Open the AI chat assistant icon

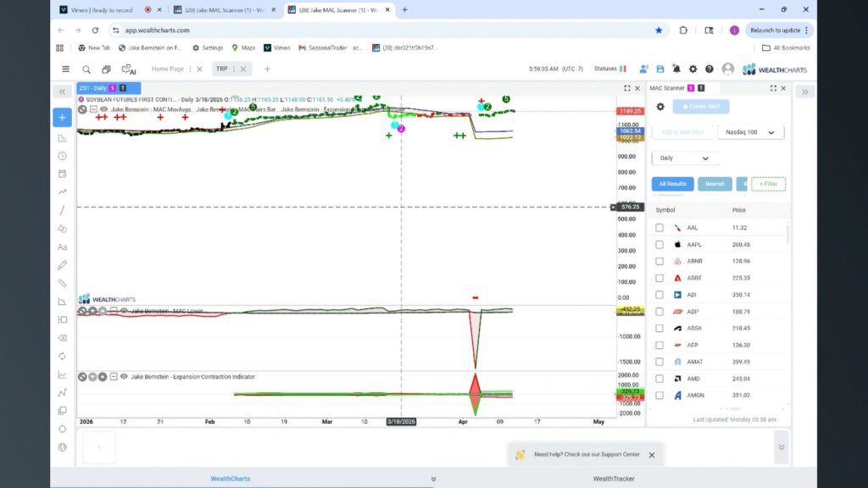click(x=128, y=69)
